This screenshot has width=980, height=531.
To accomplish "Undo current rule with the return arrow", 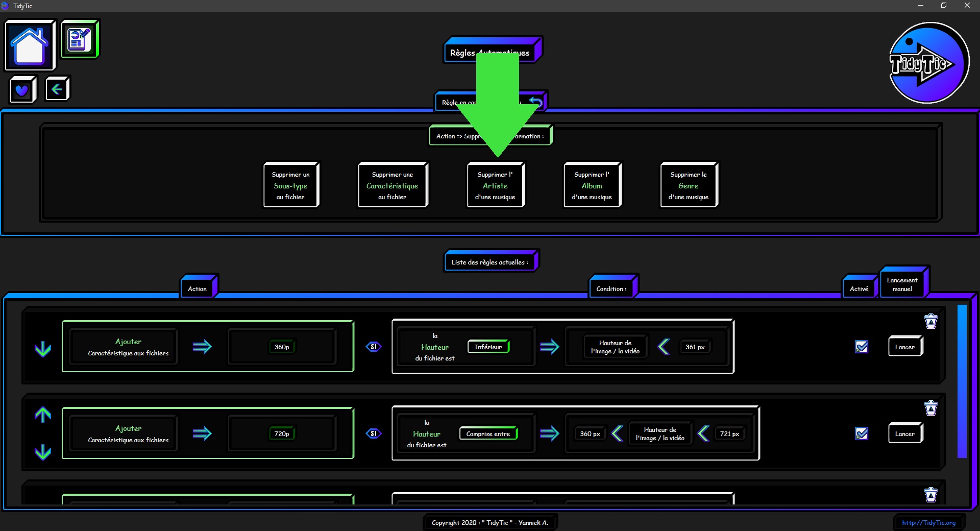I will tap(535, 102).
